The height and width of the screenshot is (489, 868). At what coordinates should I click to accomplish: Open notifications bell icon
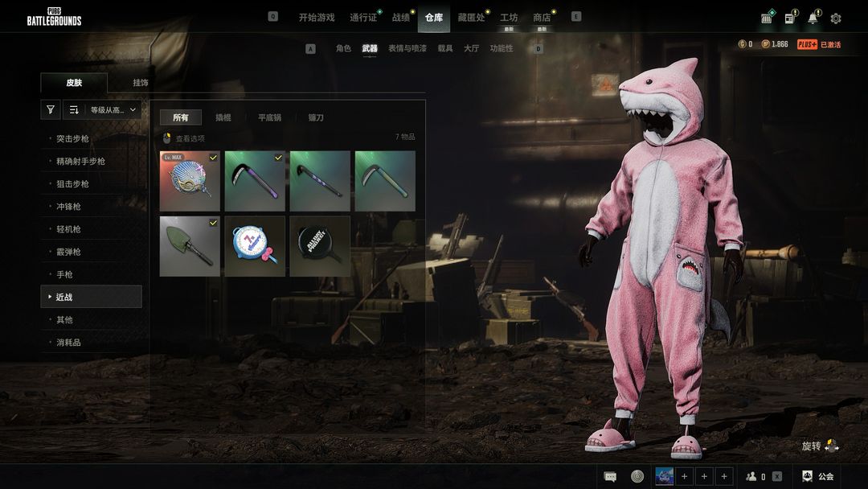[813, 18]
